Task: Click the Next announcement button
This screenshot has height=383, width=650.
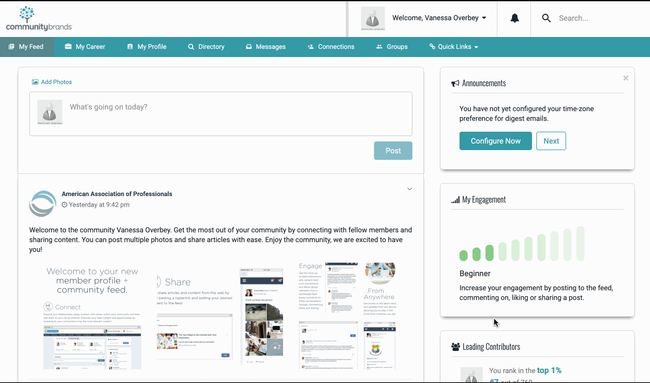Action: click(551, 141)
